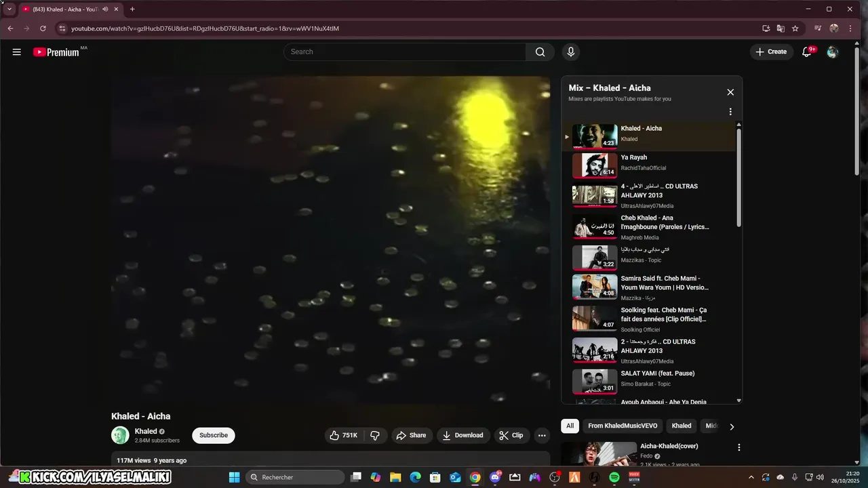Click the page vertical scrollbar

[x=856, y=112]
